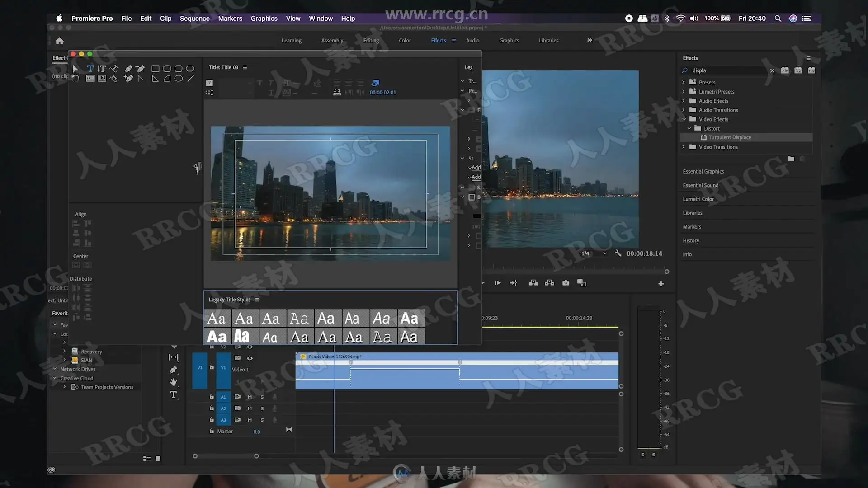Open the Sequence menu
This screenshot has height=488, width=868.
[x=194, y=19]
